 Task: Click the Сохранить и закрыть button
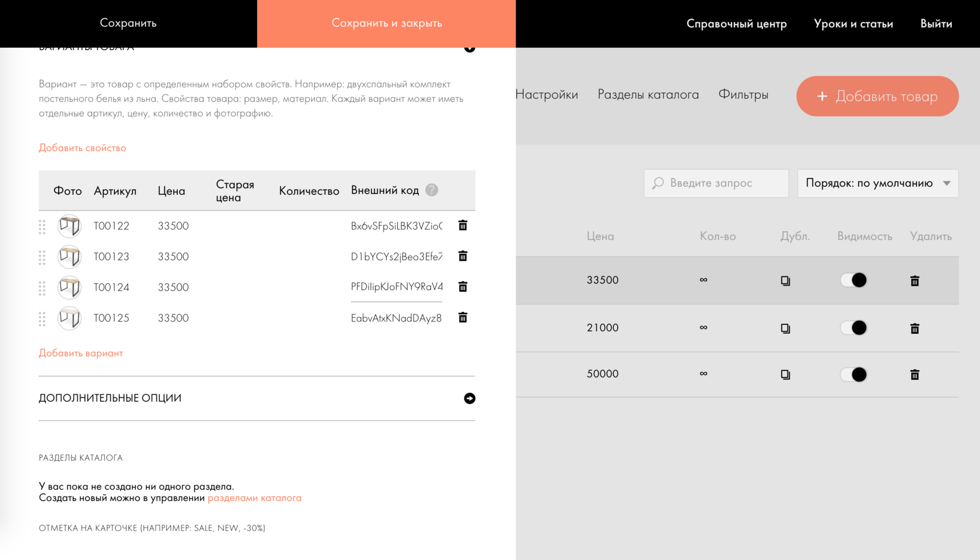[x=386, y=23]
